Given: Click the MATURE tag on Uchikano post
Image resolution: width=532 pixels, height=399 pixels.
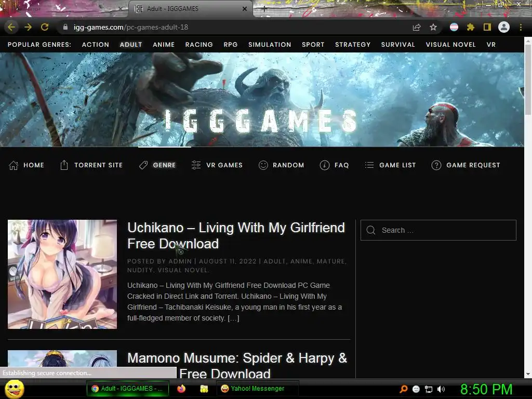Looking at the screenshot, I should [331, 261].
